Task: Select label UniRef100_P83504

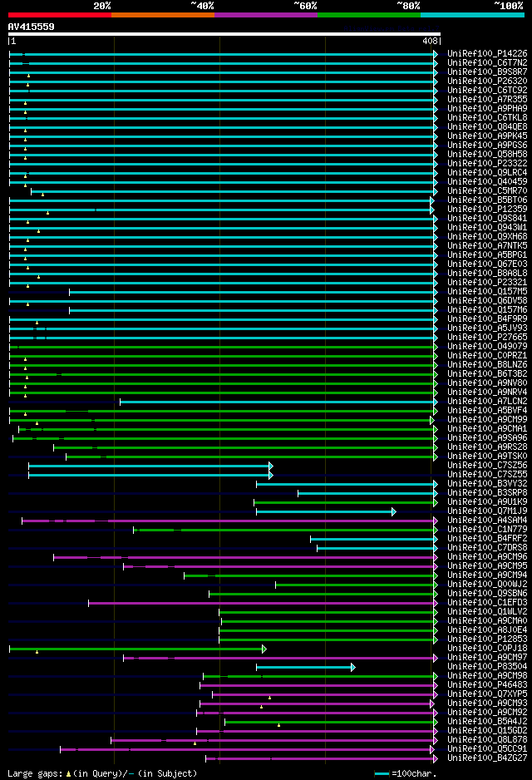Action: 487,667
